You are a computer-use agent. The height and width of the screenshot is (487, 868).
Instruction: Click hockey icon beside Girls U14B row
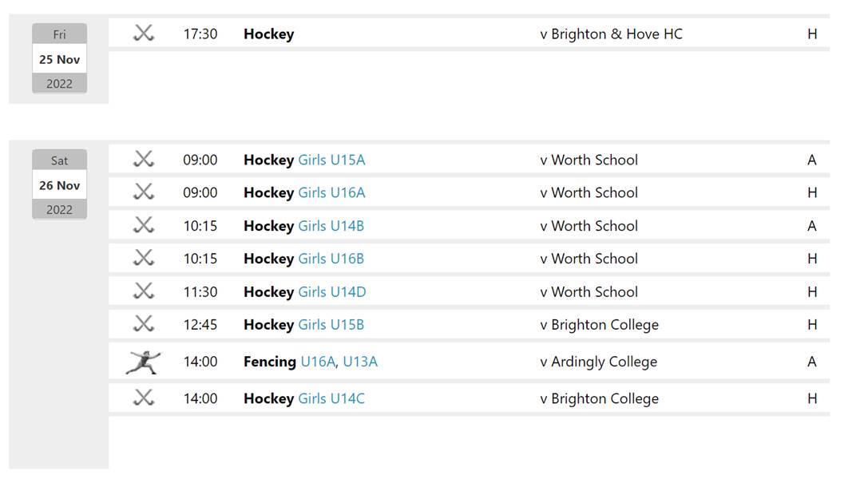pos(144,225)
